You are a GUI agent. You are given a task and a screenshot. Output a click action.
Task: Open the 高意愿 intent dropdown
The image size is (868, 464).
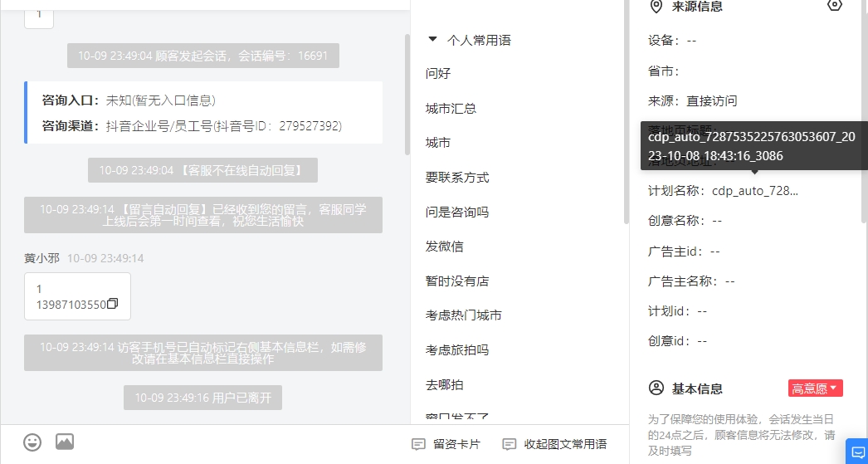(x=816, y=388)
